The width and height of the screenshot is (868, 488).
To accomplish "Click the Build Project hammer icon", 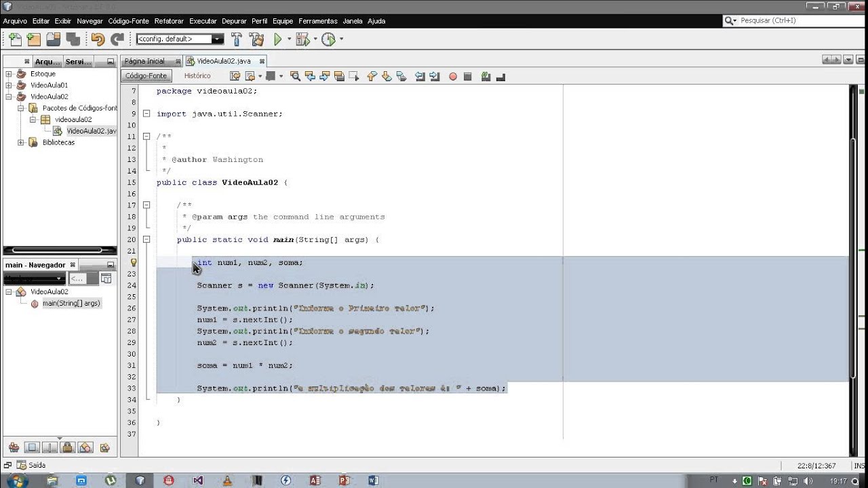I will coord(237,39).
